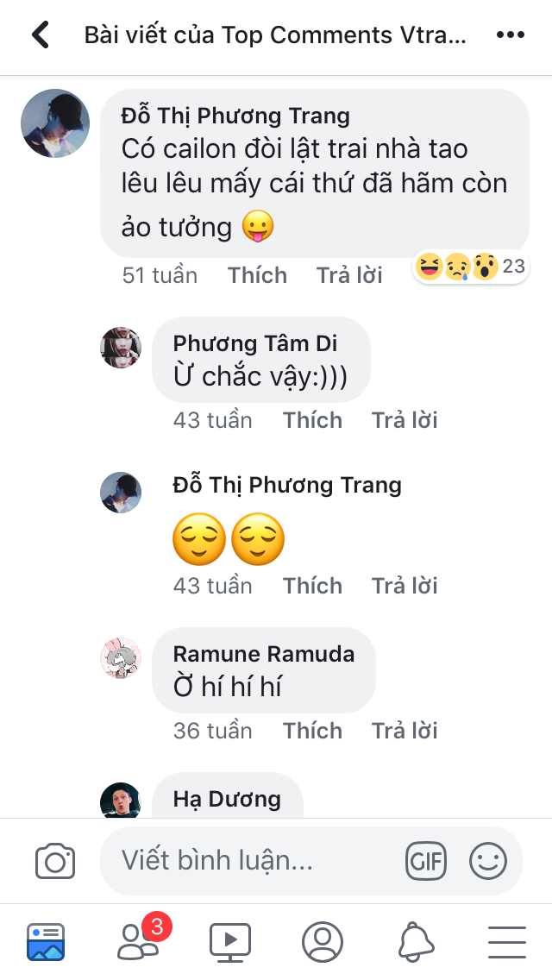Image resolution: width=552 pixels, height=980 pixels.
Task: Open the three-dots more options menu
Action: click(x=510, y=35)
